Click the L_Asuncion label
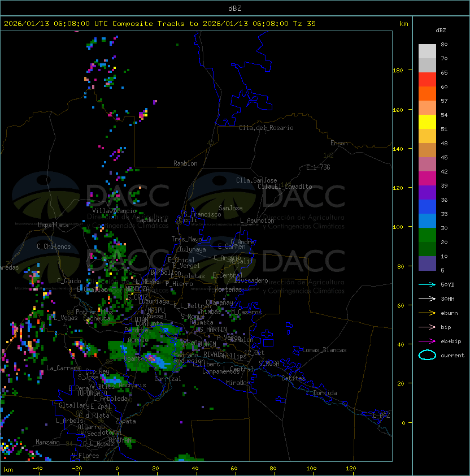 tap(257, 220)
